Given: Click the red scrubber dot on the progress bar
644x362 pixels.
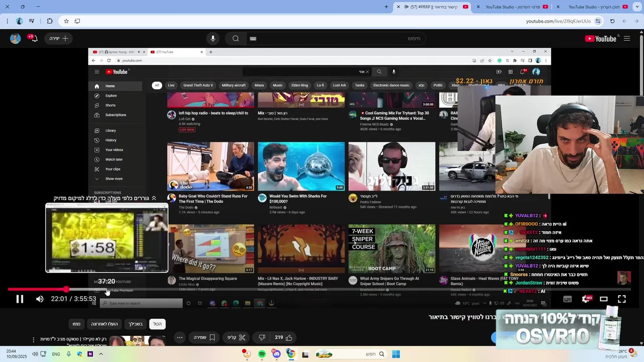Looking at the screenshot, I should tap(66, 290).
